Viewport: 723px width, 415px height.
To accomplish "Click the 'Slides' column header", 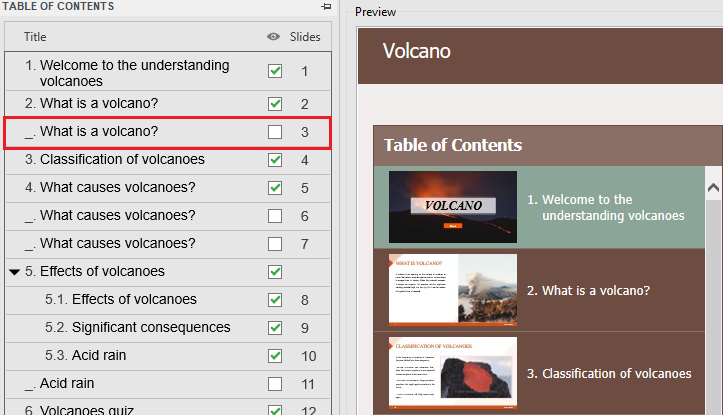I will (x=305, y=37).
